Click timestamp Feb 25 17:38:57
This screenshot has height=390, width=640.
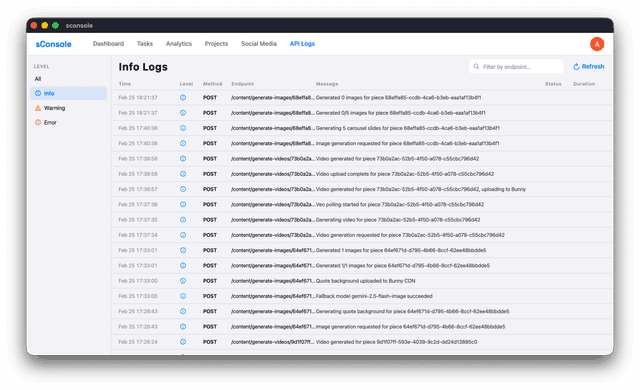pyautogui.click(x=138, y=189)
